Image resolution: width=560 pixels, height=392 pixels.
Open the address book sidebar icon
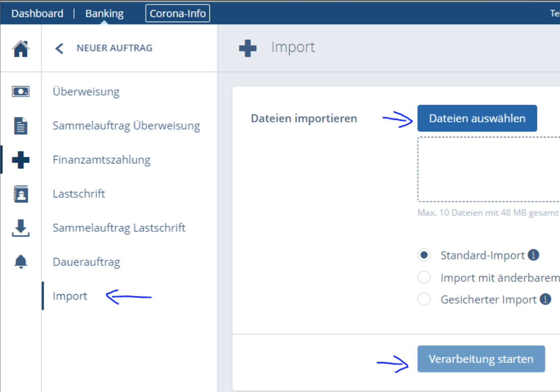pyautogui.click(x=21, y=194)
